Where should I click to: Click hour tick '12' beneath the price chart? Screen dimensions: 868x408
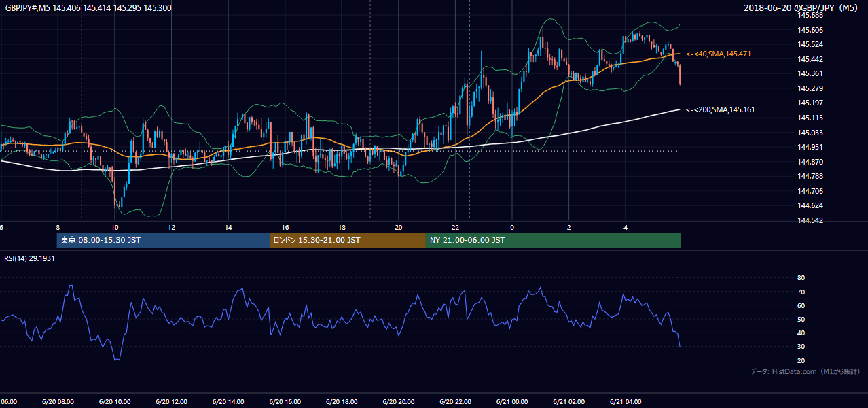click(172, 228)
